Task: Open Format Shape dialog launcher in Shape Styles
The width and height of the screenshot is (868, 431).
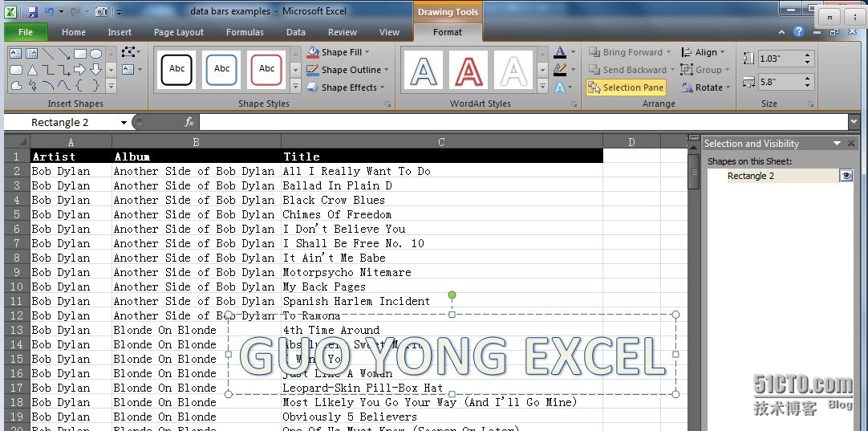Action: (388, 104)
